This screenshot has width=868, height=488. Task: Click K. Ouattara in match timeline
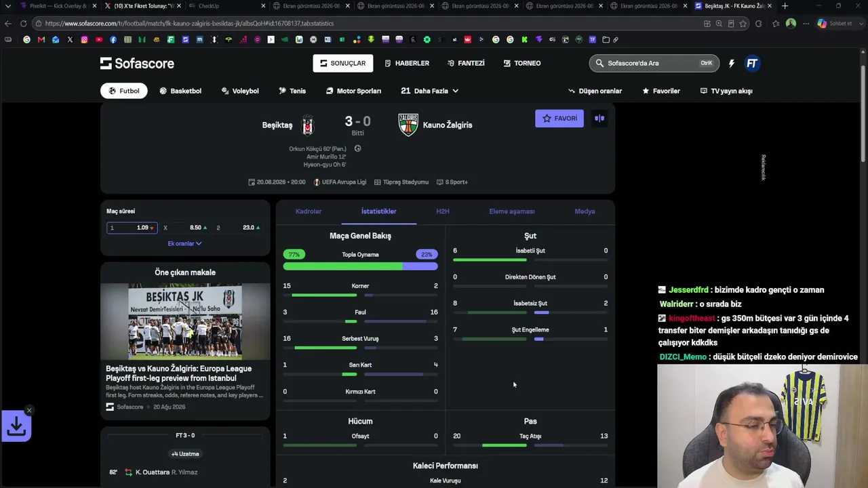pyautogui.click(x=153, y=472)
